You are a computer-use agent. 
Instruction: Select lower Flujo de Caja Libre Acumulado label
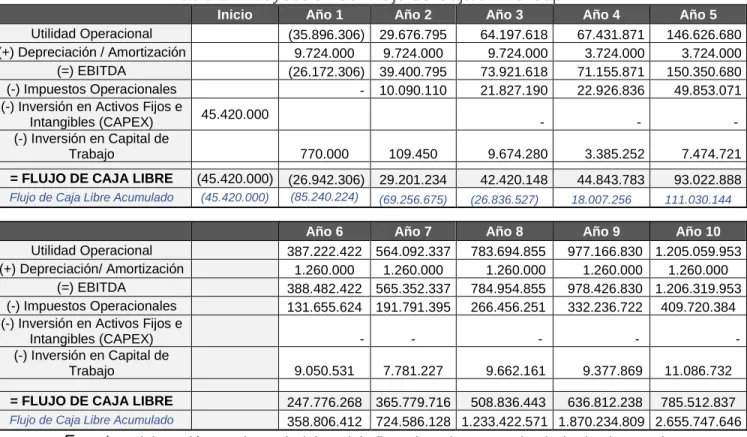(x=91, y=420)
